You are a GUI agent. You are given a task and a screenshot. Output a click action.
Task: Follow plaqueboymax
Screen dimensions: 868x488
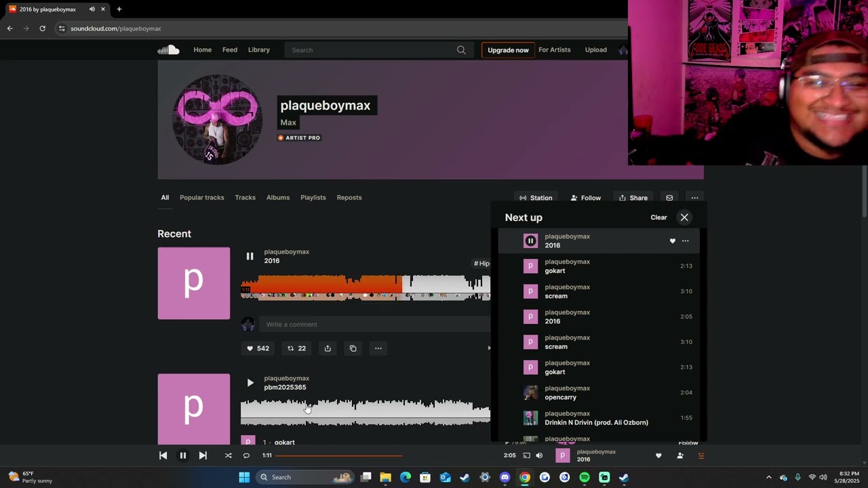coord(586,198)
